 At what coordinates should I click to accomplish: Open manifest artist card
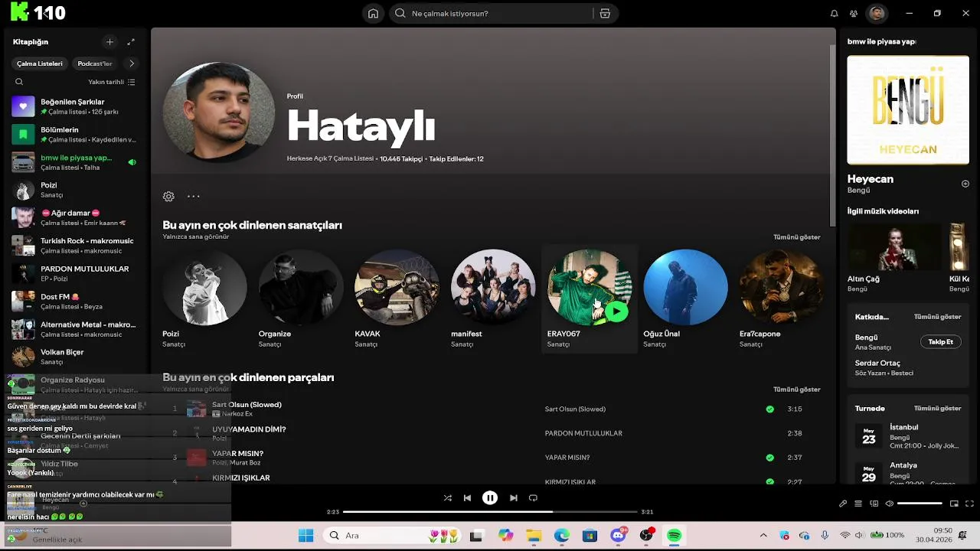click(x=493, y=298)
